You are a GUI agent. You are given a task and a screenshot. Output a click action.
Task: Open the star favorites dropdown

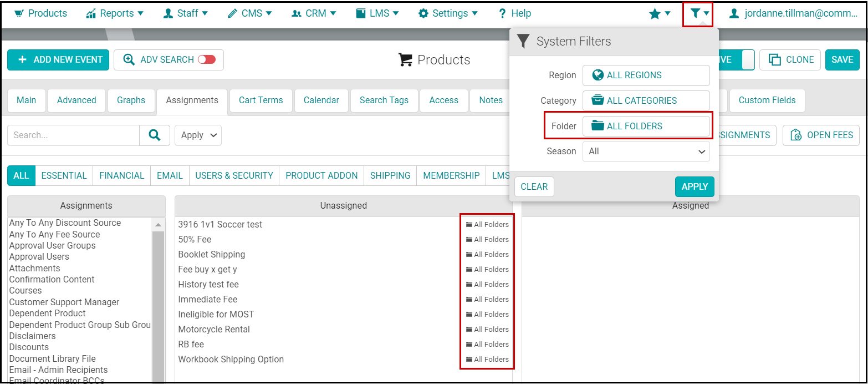coord(660,13)
